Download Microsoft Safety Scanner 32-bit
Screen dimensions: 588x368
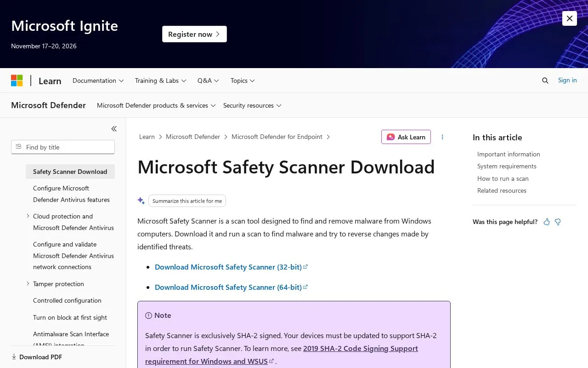231,267
